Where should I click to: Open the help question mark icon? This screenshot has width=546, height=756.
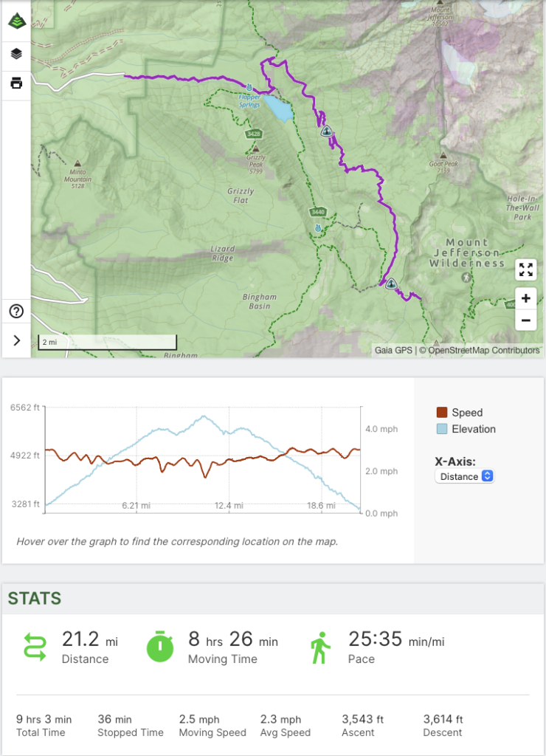15,312
